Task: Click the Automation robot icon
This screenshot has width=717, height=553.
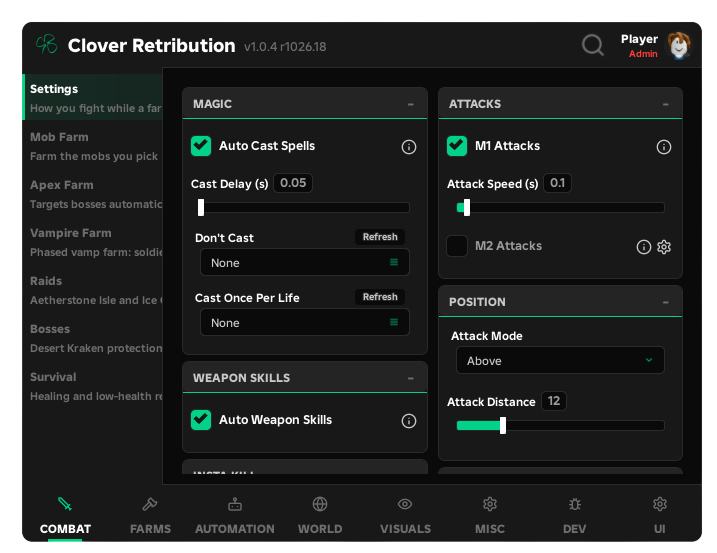Action: [x=235, y=504]
